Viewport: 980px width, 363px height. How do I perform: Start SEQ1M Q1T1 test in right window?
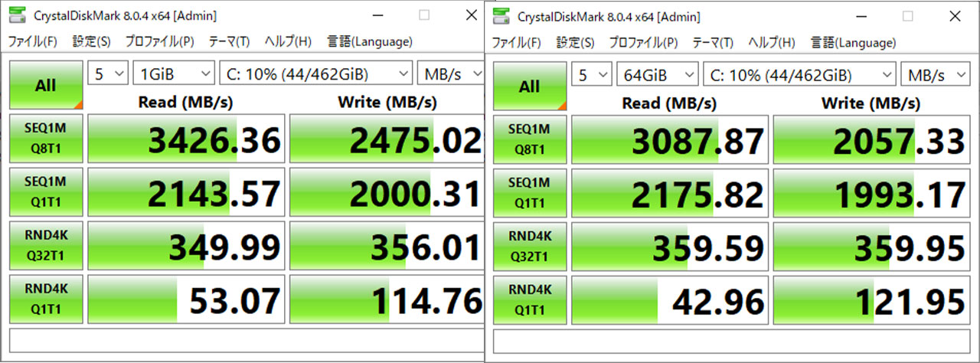pos(530,193)
